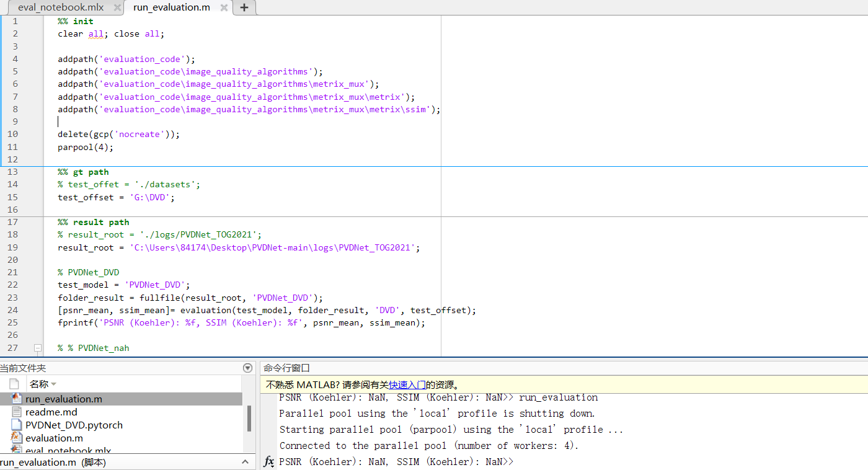The image size is (868, 470).
Task: Click the + button to open new tab
Action: click(x=244, y=8)
